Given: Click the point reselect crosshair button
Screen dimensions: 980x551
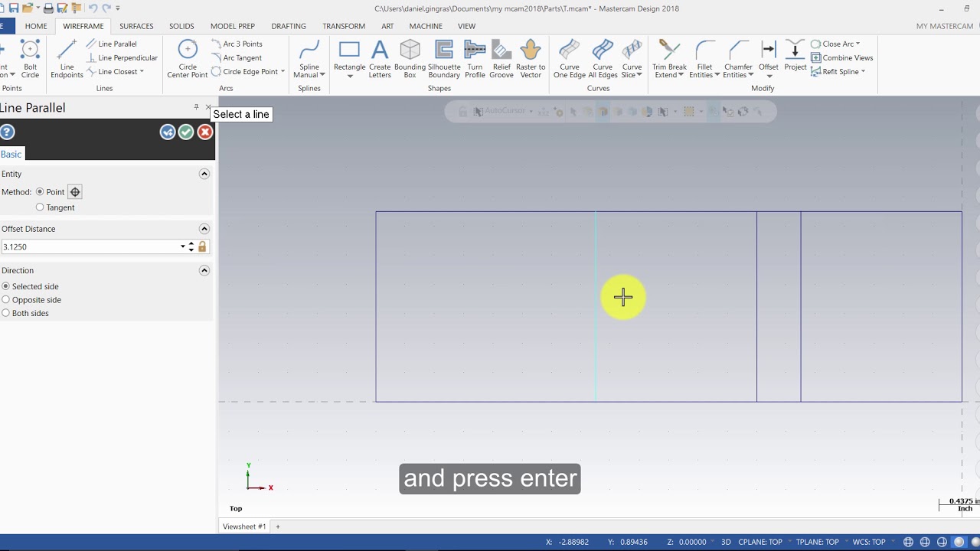Looking at the screenshot, I should click(x=75, y=192).
